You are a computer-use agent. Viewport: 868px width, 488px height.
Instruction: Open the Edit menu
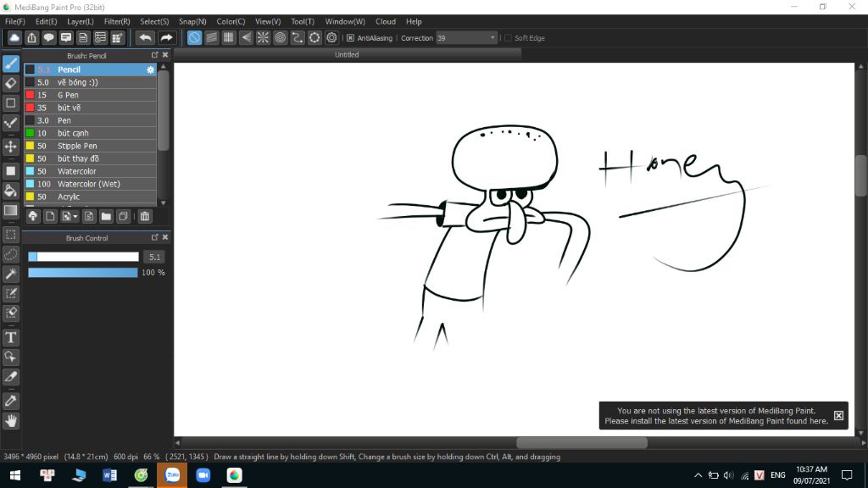46,21
